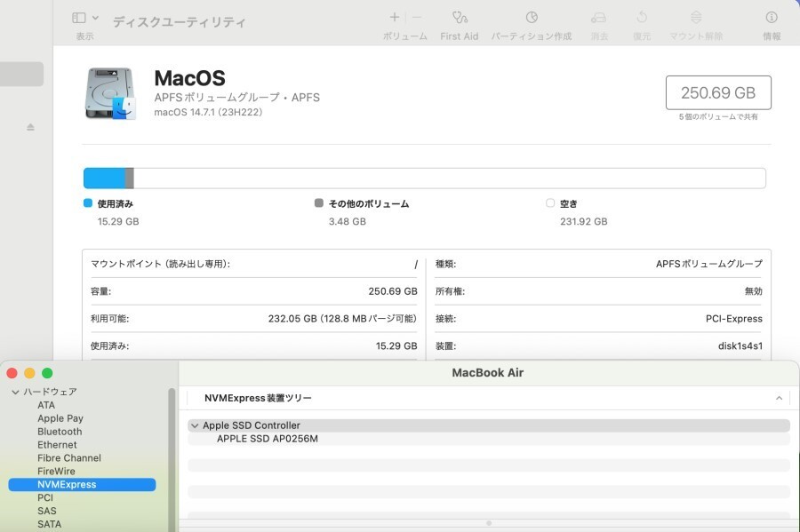Collapse the hardware tree category
The image size is (800, 532).
pos(15,392)
